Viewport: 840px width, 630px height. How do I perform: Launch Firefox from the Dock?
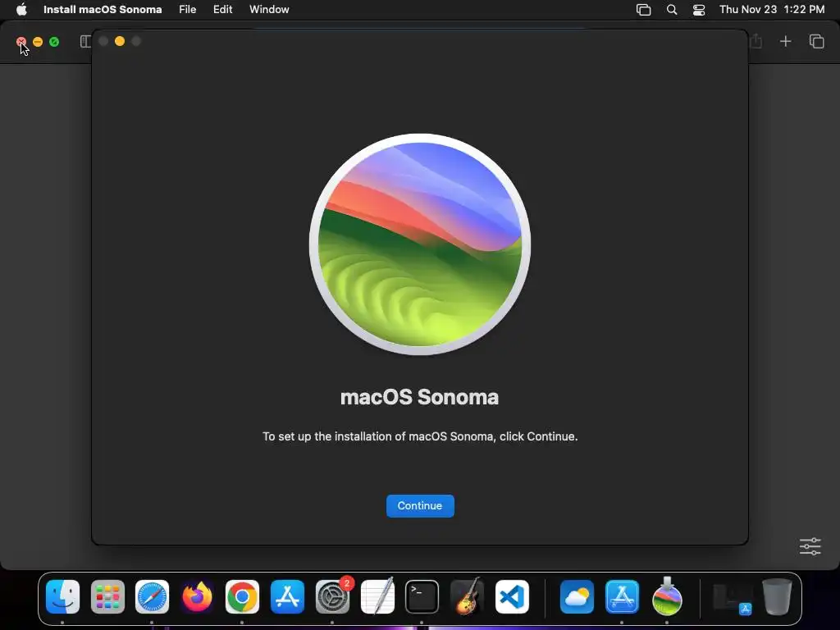(197, 597)
